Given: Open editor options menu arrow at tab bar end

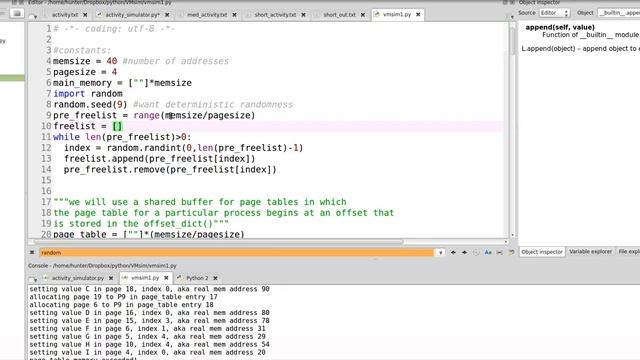Looking at the screenshot, I should 512,16.
